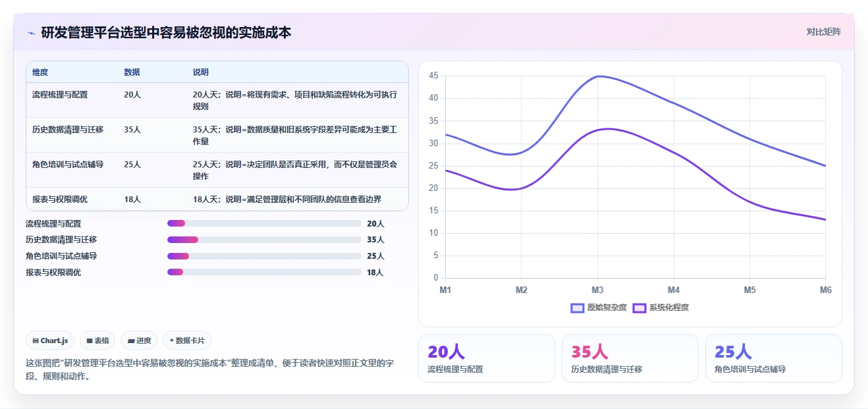
Task: Click the 流程梳理与配置 progress bar
Action: (264, 224)
